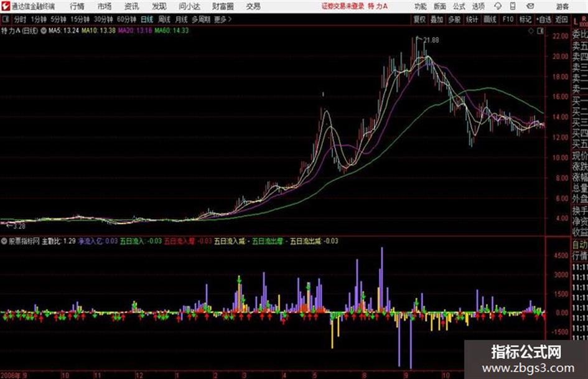Open the 选项 menu
Viewport: 588px width, 379px height.
478,6
